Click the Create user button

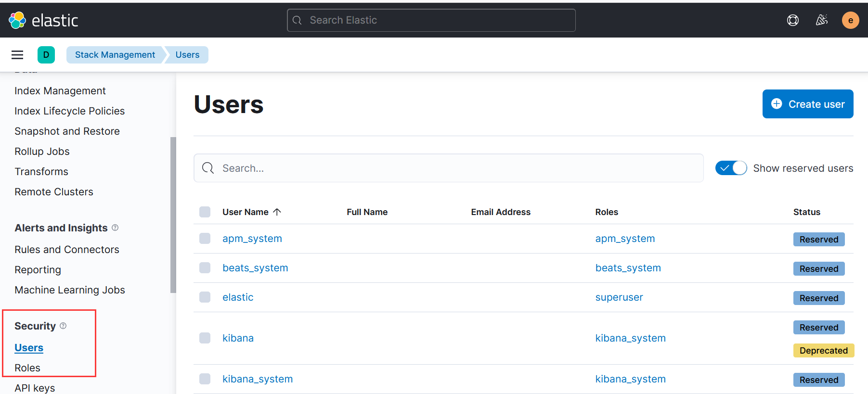808,104
